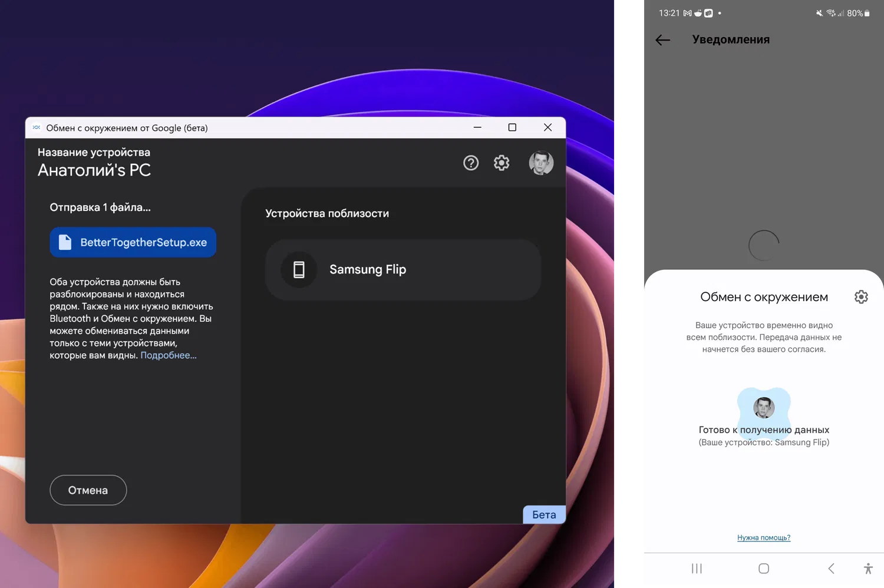Open the Подробнее... link
Screen dimensions: 884x588
click(169, 355)
